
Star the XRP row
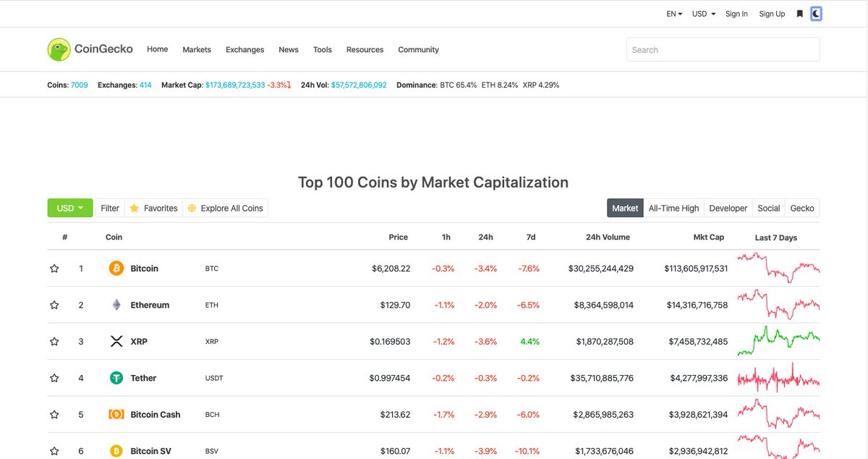(x=54, y=342)
